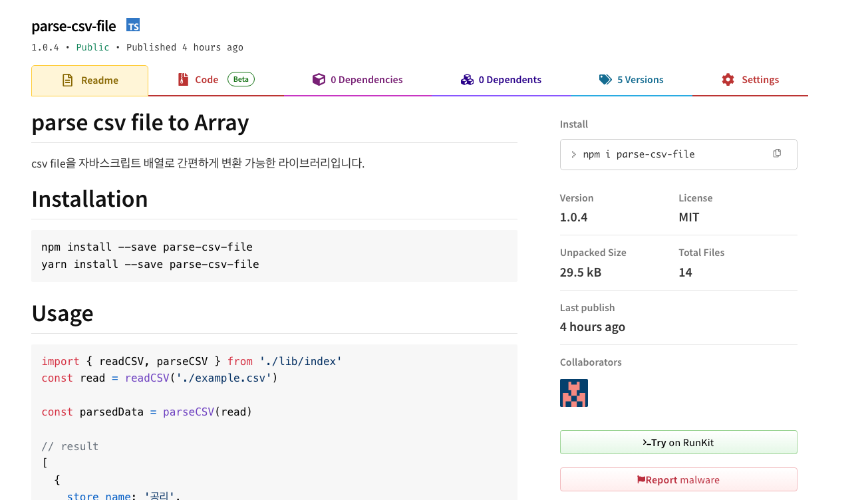Image resolution: width=868 pixels, height=500 pixels.
Task: Click the Usage heading
Action: click(63, 313)
